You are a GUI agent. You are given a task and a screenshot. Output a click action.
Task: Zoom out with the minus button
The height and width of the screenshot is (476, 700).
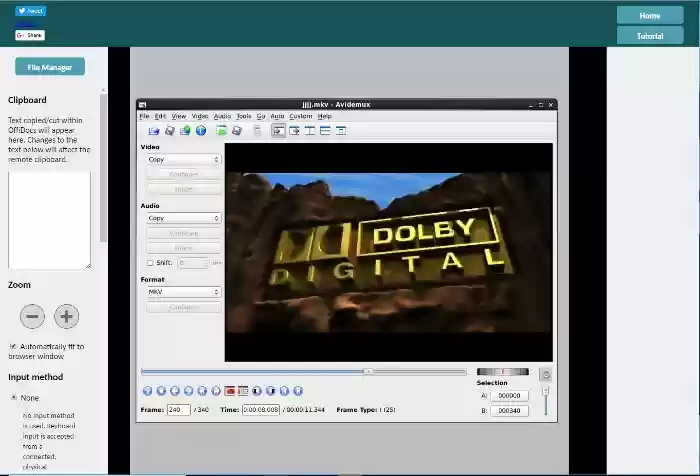[32, 317]
